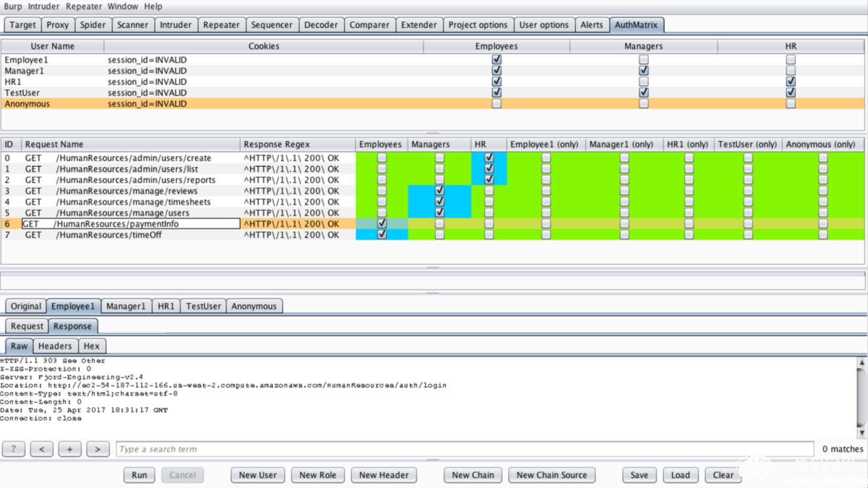Click the plus search options button
Screen dimensions: 868x488
pos(70,449)
